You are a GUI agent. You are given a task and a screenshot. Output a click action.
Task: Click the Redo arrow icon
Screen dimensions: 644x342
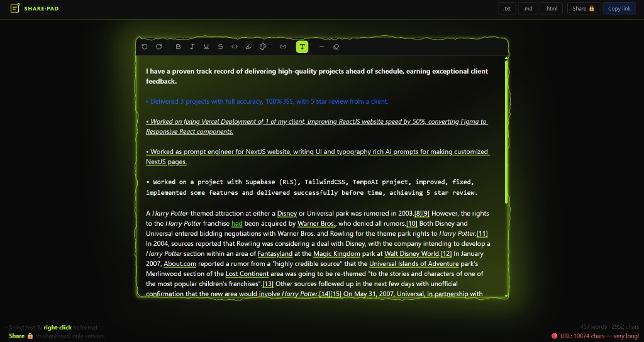(x=158, y=47)
